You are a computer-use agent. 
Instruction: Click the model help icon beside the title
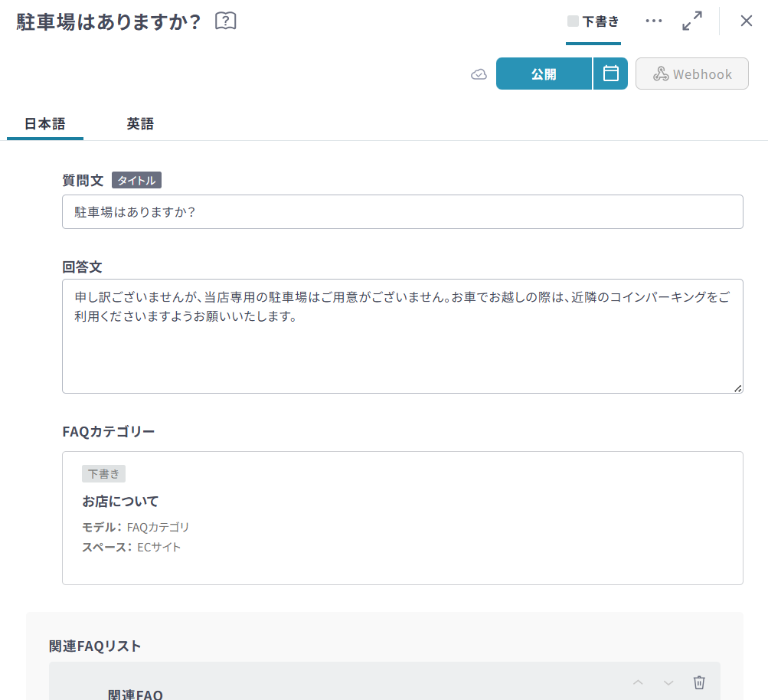click(225, 21)
